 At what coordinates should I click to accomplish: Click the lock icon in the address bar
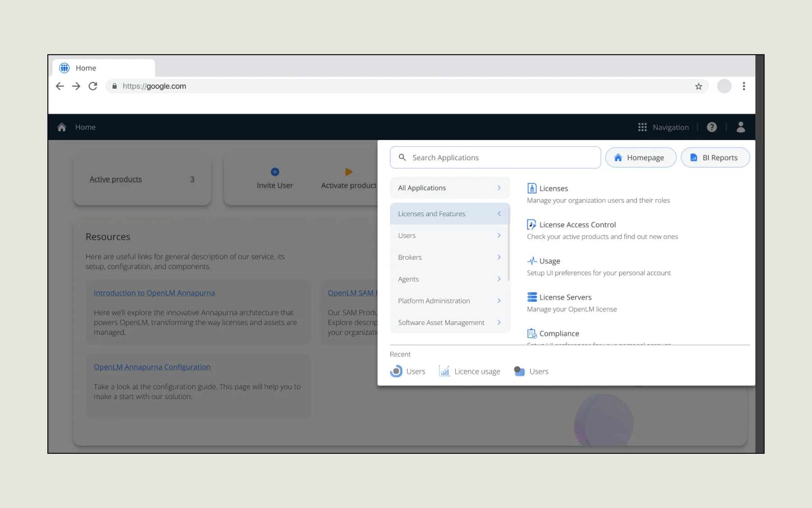(115, 86)
